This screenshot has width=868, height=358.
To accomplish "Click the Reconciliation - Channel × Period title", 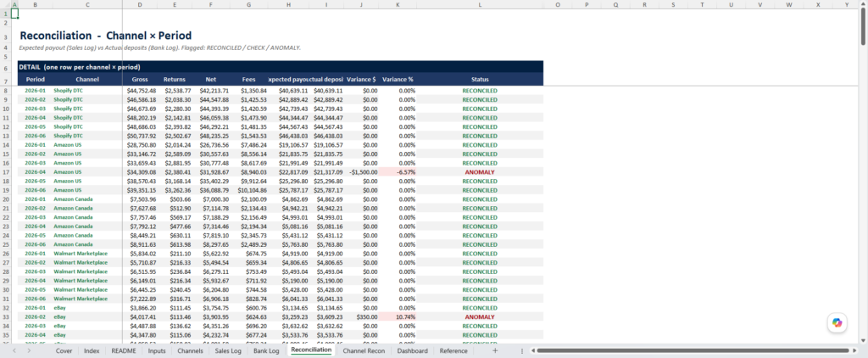I will (106, 36).
